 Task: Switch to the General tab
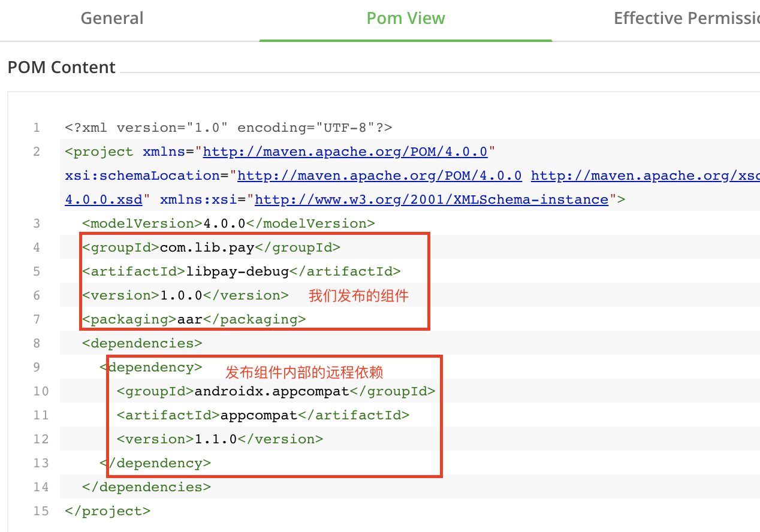click(x=112, y=19)
